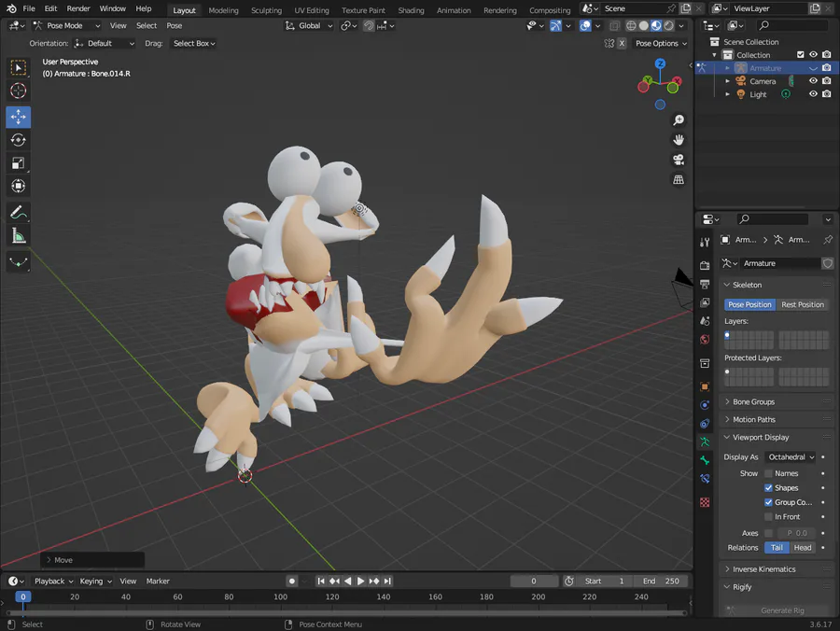Open the Pose menu in viewport header
Image resolution: width=840 pixels, height=631 pixels.
click(x=175, y=26)
